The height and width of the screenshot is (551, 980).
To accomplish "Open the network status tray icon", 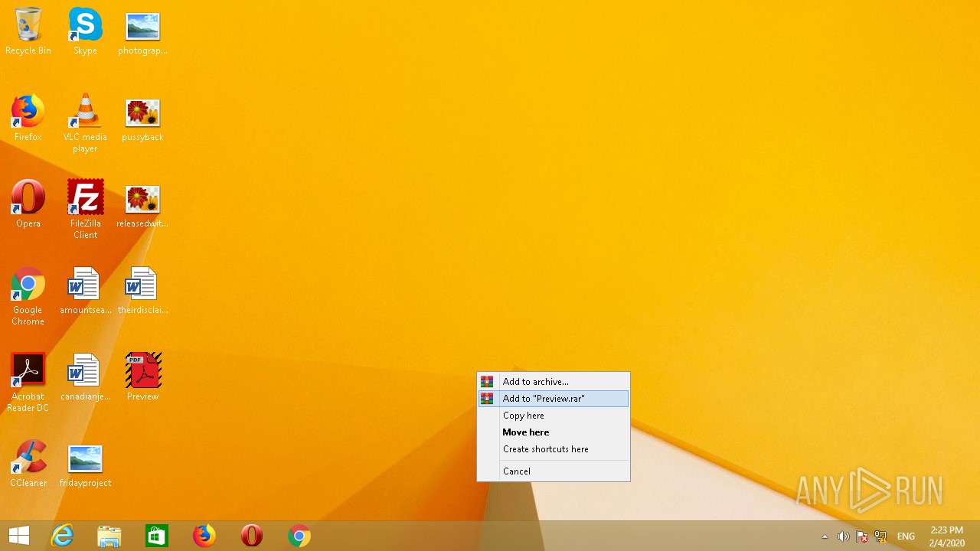I will tap(880, 536).
